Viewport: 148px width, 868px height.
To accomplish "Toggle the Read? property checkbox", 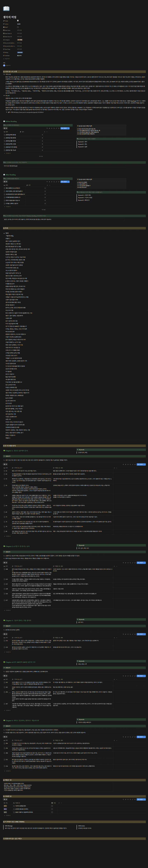I will 18,27.
